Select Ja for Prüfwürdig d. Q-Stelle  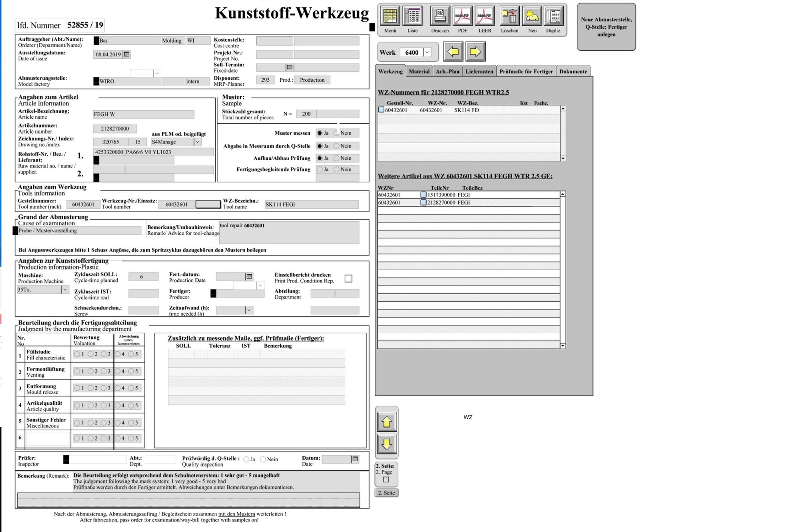(x=246, y=460)
